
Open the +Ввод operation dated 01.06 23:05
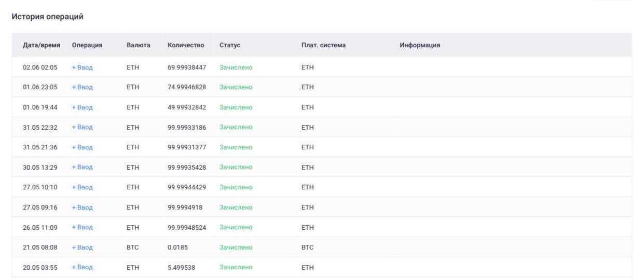[82, 87]
